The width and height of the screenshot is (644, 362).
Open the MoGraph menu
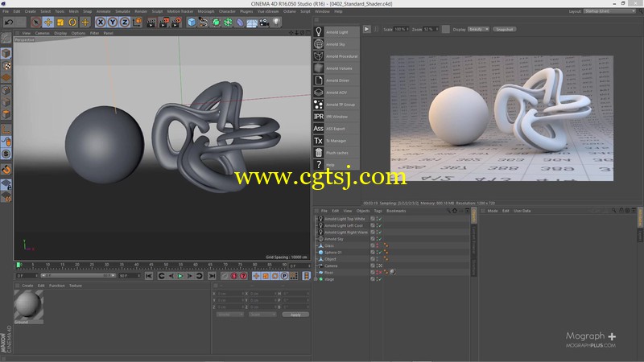pos(206,11)
